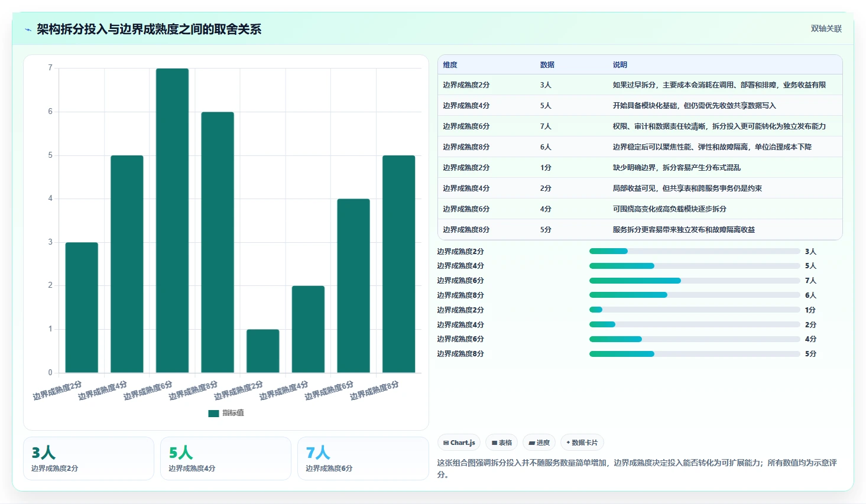Click the chart bar reaching value 4
The height and width of the screenshot is (504, 866).
point(353,286)
